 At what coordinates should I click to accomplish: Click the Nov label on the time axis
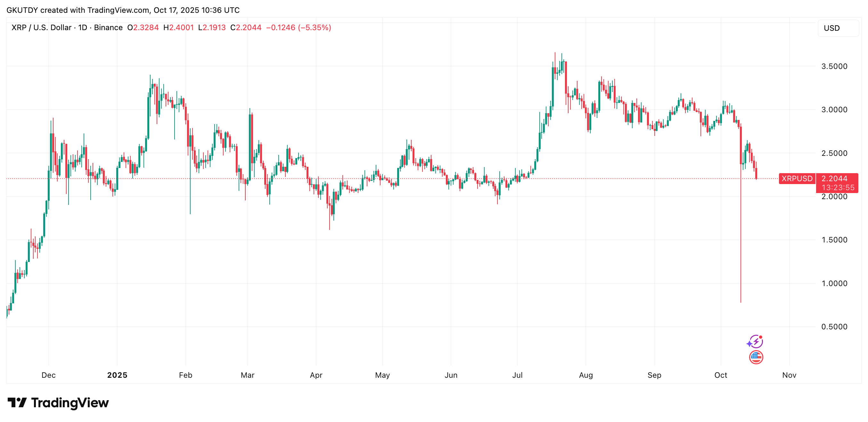tap(789, 375)
